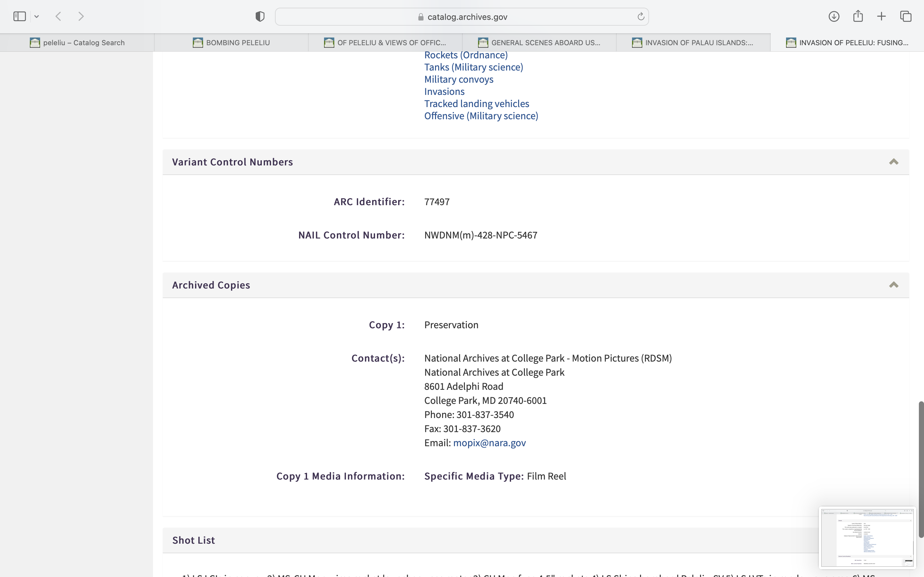Open the Tracked landing vehicles subject link

[476, 104]
